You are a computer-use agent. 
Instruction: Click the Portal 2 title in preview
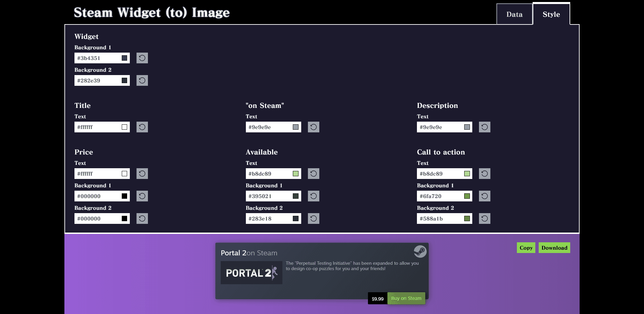pos(233,253)
